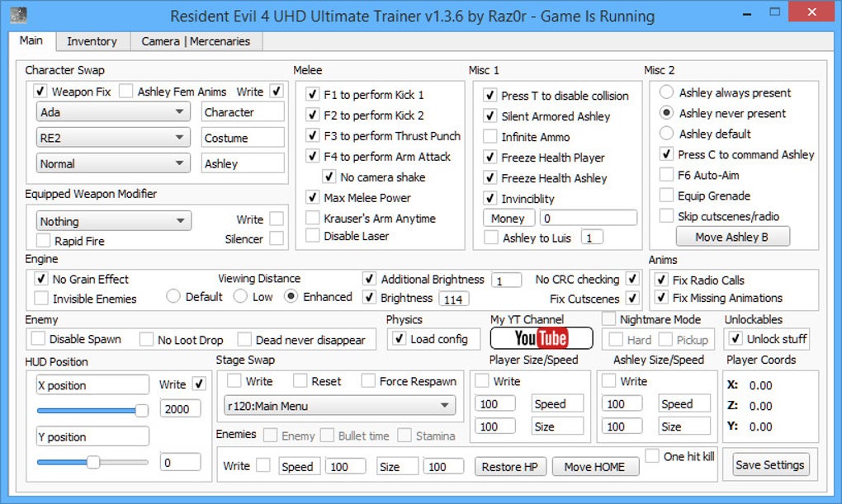Viewport: 842px width, 504px height.
Task: Enable Krauser's Arm Anytime
Action: (x=313, y=218)
